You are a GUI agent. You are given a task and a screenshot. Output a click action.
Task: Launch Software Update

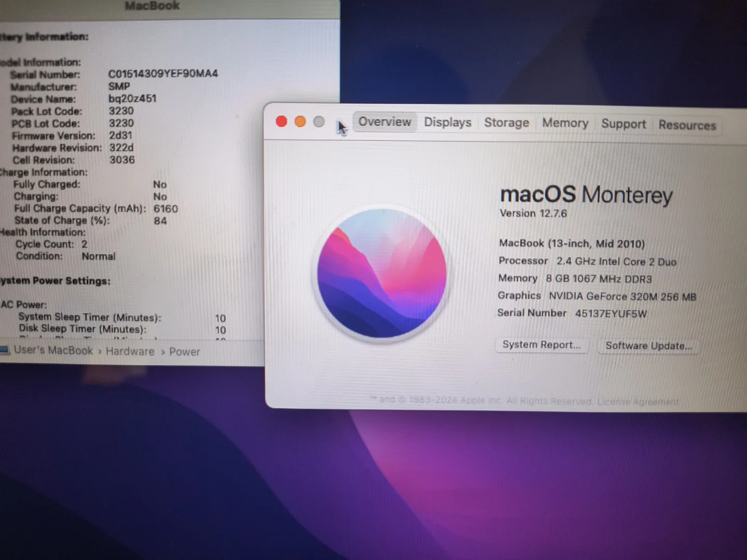(x=648, y=346)
